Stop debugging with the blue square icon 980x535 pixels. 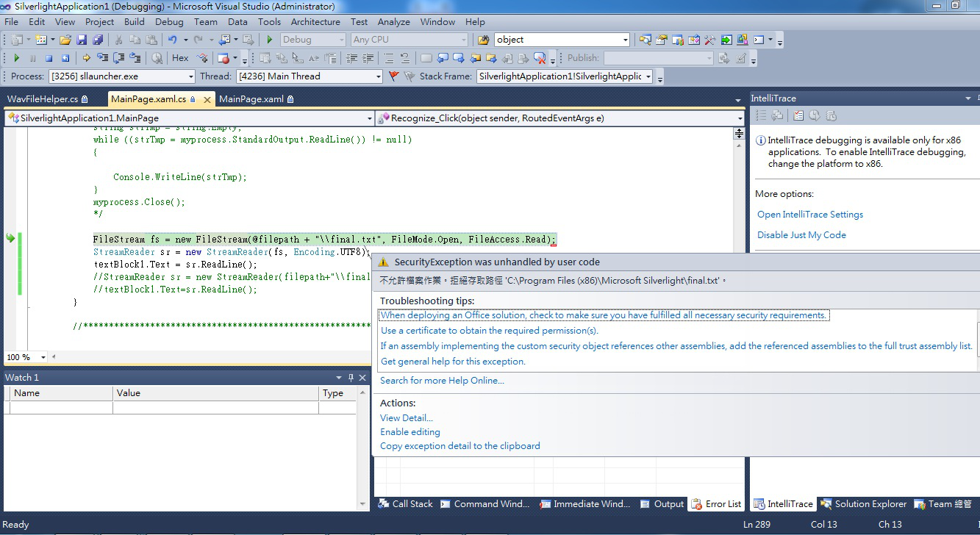point(49,58)
